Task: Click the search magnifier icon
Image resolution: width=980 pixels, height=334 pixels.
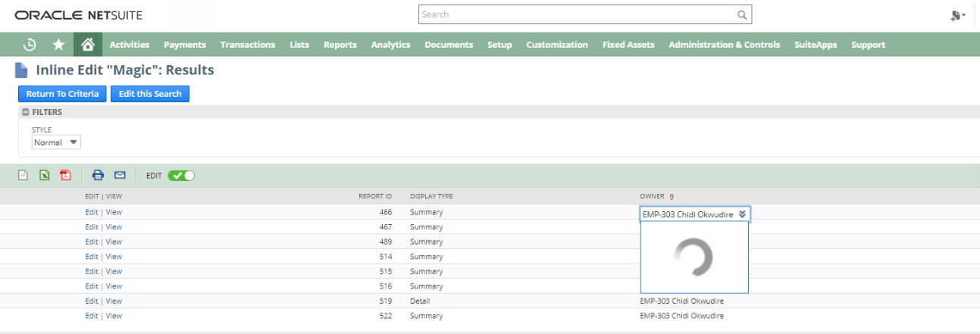Action: [742, 14]
